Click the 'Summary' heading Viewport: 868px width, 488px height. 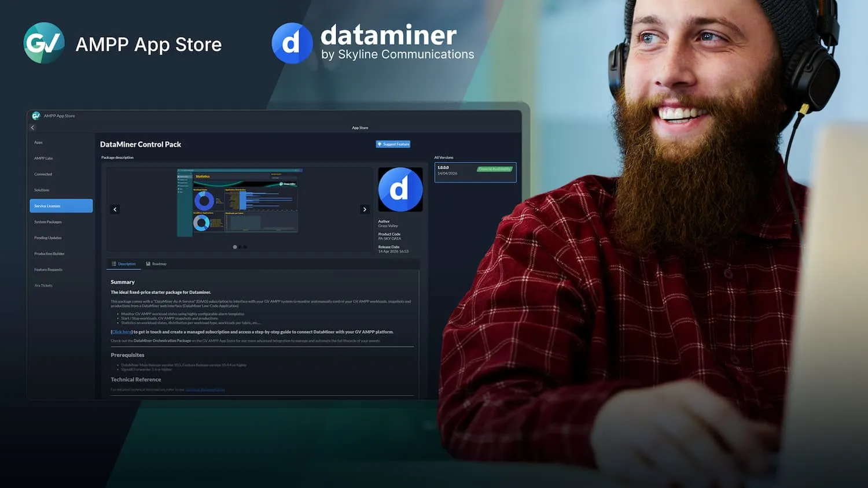(123, 282)
